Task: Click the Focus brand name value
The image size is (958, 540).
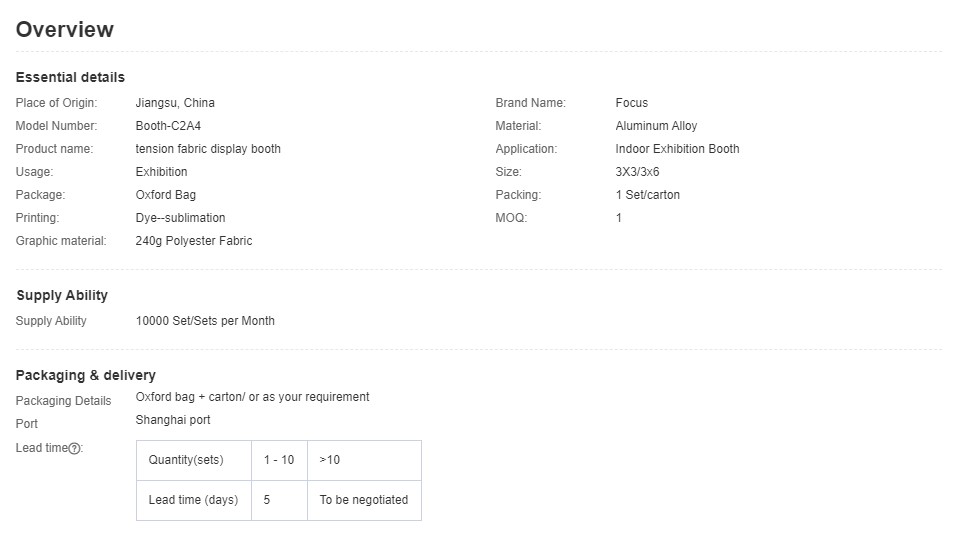Action: click(632, 103)
